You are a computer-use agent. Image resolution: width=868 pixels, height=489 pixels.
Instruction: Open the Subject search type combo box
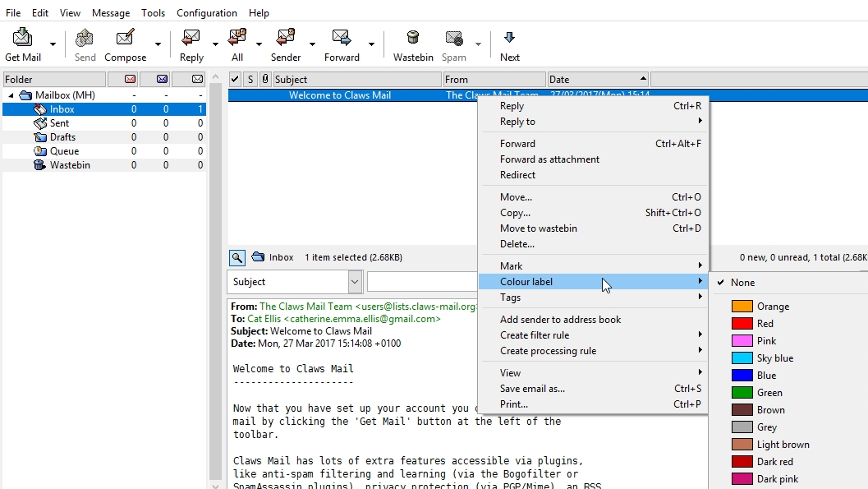[295, 282]
